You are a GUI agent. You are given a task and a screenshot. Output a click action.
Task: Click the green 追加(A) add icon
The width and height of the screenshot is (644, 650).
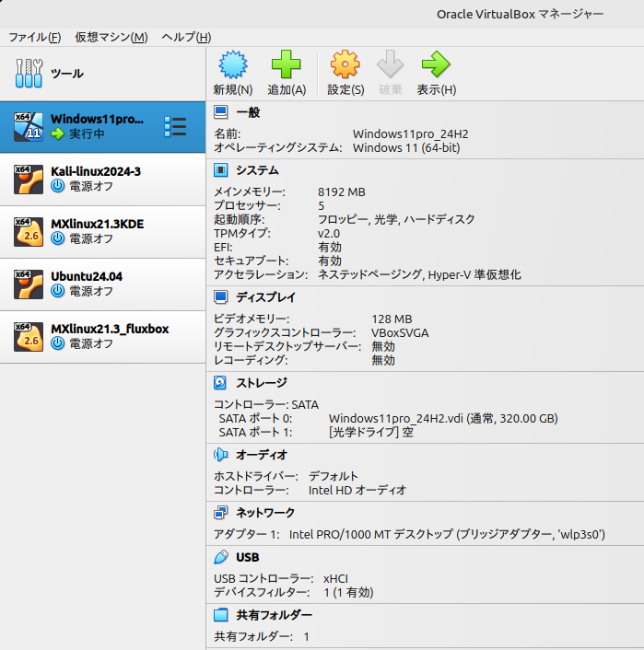click(286, 66)
